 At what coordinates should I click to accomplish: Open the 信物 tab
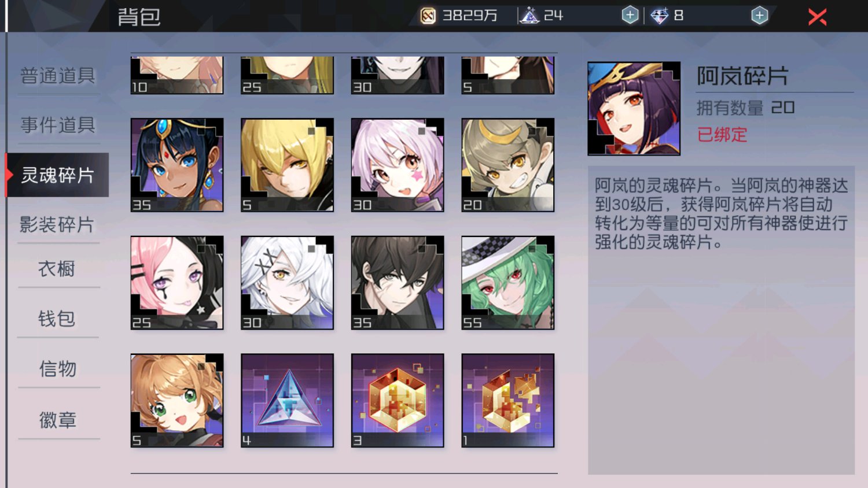pyautogui.click(x=58, y=369)
